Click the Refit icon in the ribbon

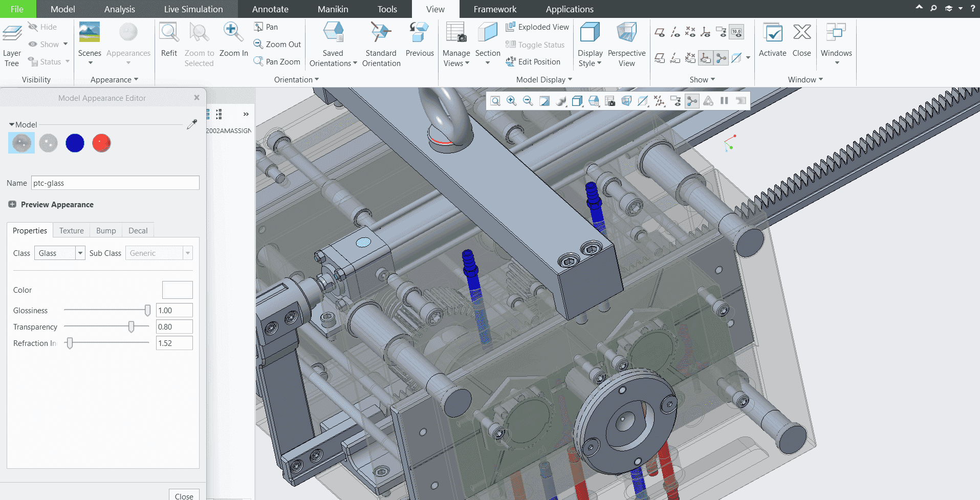click(x=169, y=32)
